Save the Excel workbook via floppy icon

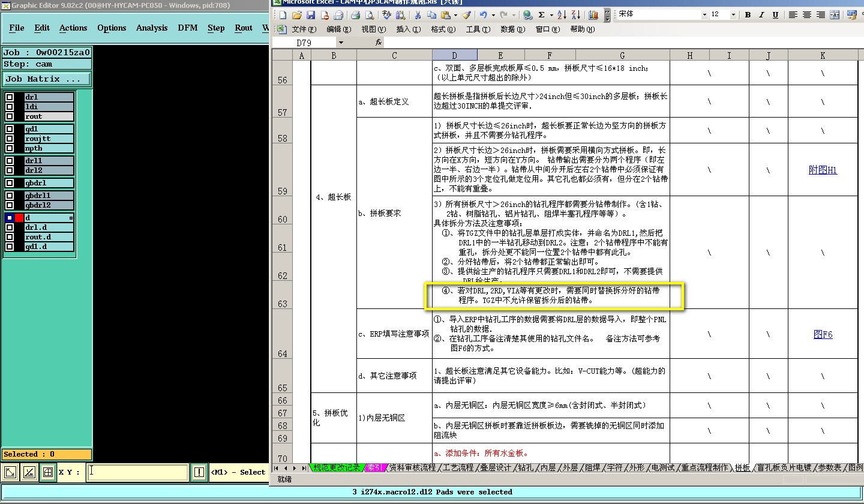pyautogui.click(x=310, y=15)
